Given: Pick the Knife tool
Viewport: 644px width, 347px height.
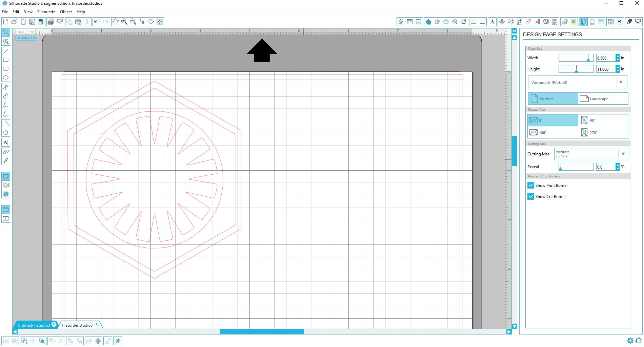Looking at the screenshot, I should click(6, 161).
